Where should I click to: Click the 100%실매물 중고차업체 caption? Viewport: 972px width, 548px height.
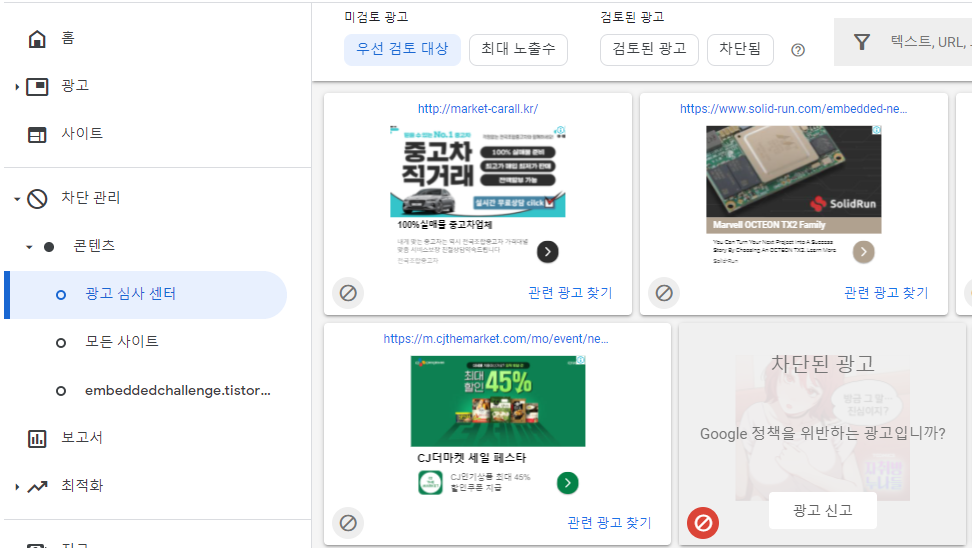click(x=445, y=224)
